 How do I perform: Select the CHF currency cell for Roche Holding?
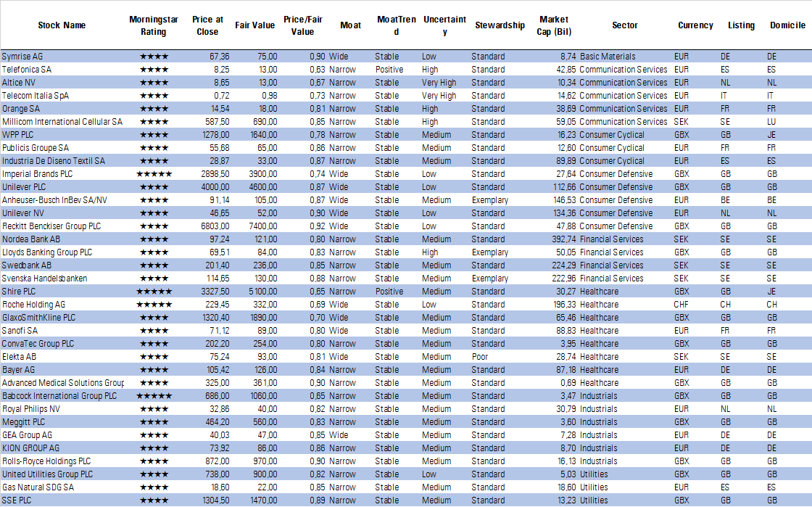(682, 305)
